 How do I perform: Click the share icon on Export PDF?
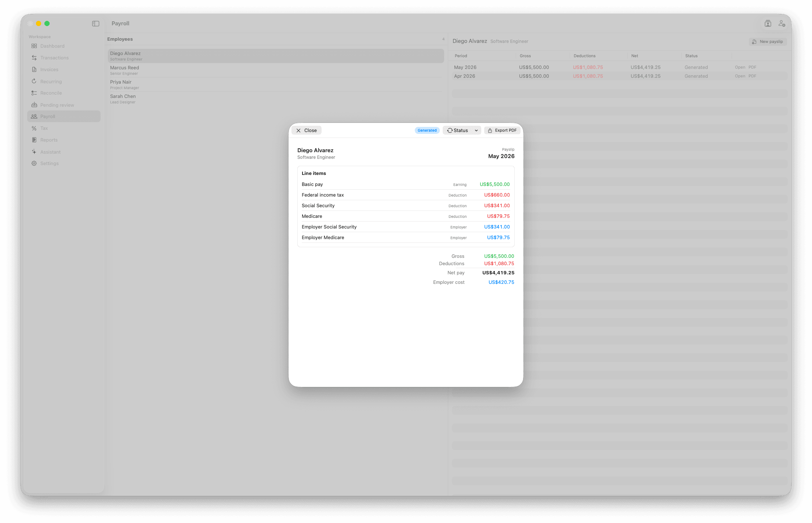(x=490, y=131)
